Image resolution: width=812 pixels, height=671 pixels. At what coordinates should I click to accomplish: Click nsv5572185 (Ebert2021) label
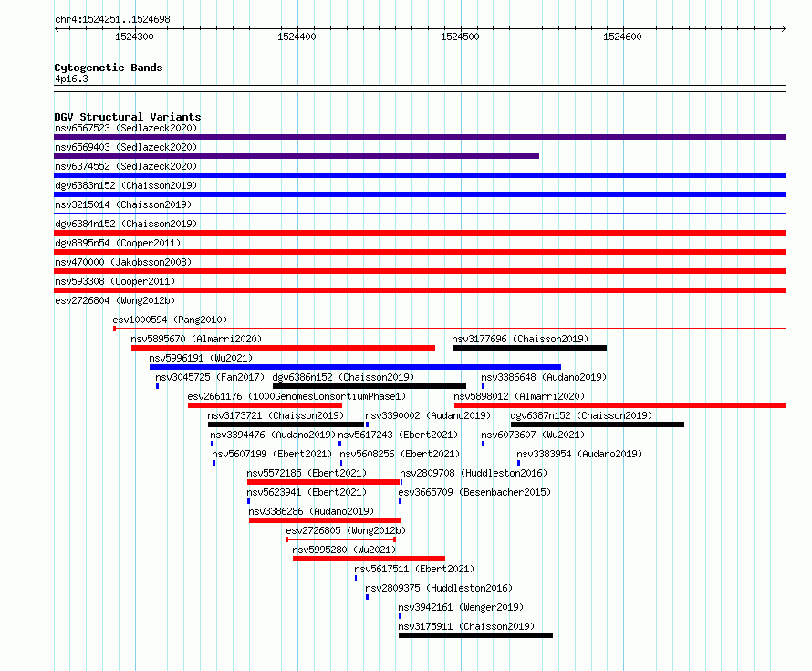[x=307, y=473]
